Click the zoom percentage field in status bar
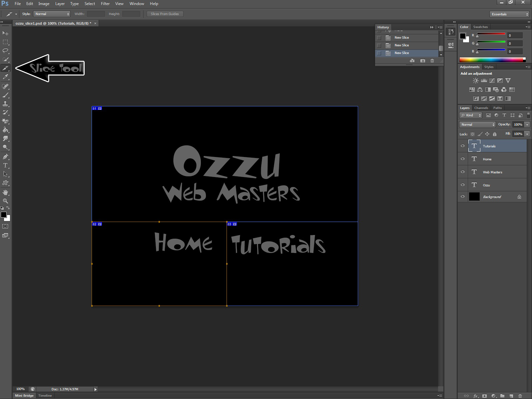 pyautogui.click(x=21, y=389)
